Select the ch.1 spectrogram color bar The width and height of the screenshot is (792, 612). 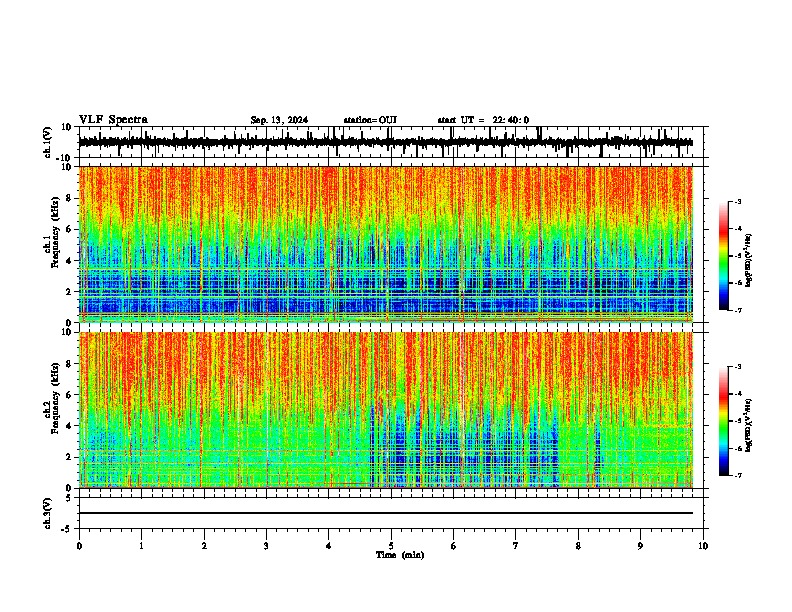click(723, 256)
